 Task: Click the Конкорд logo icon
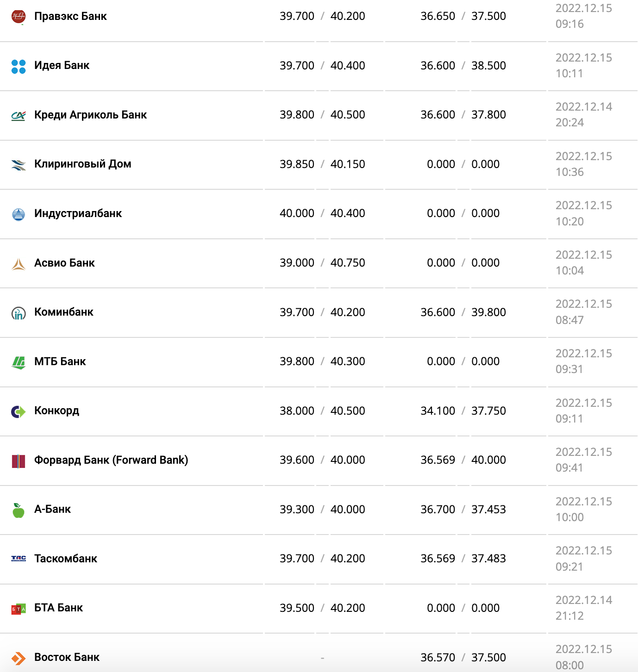click(19, 411)
